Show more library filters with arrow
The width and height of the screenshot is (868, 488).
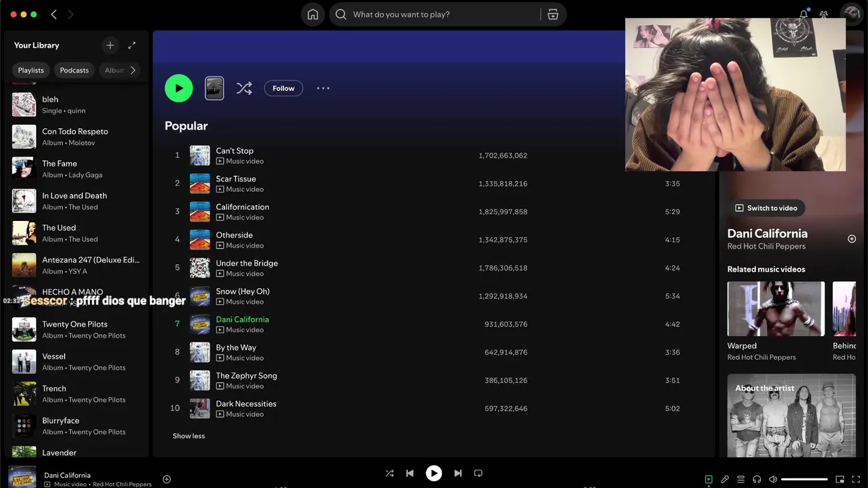133,70
